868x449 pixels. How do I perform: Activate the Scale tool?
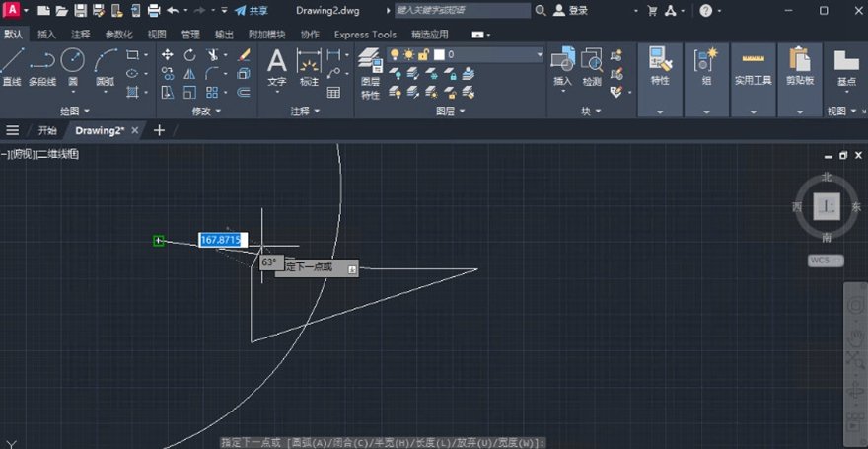coord(189,92)
